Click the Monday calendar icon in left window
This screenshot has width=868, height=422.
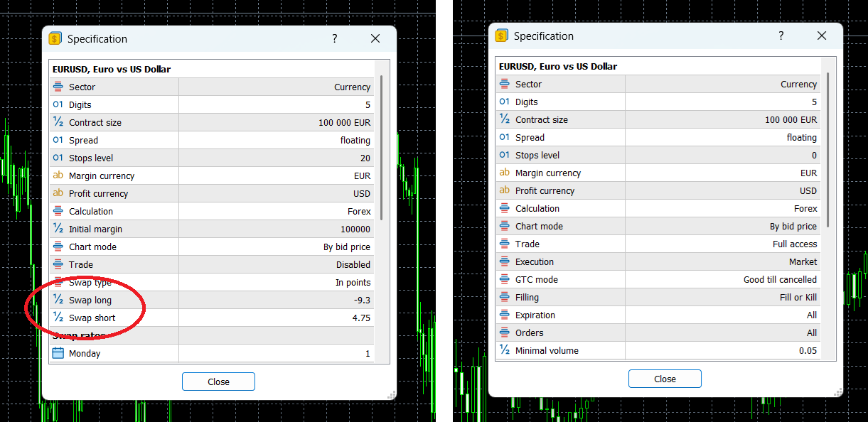pyautogui.click(x=58, y=353)
